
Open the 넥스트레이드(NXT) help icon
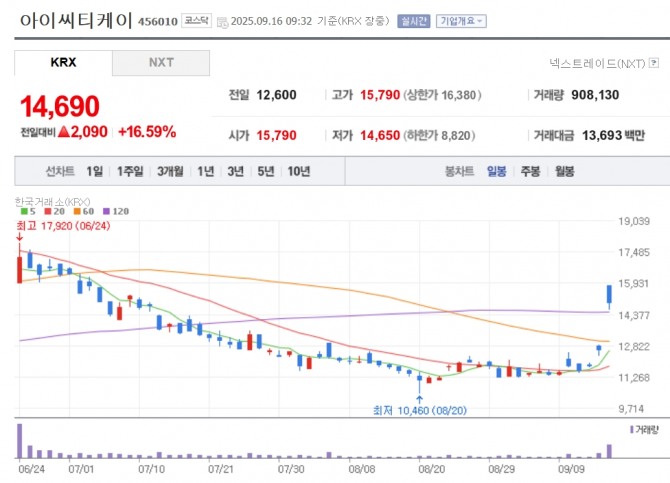(x=653, y=63)
